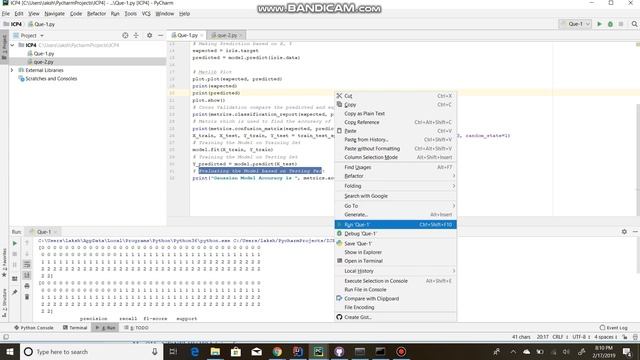This screenshot has width=640, height=360.
Task: Open Windows Start menu
Action: (10, 352)
